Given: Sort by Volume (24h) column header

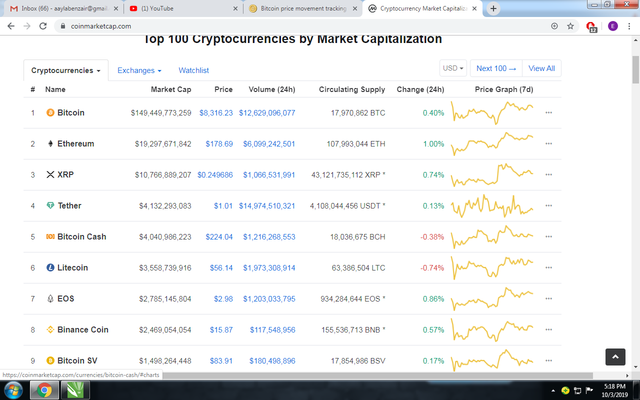Looking at the screenshot, I should (272, 89).
